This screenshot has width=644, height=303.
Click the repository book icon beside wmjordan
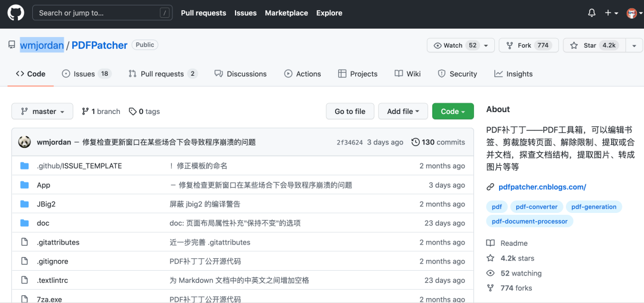pos(11,45)
